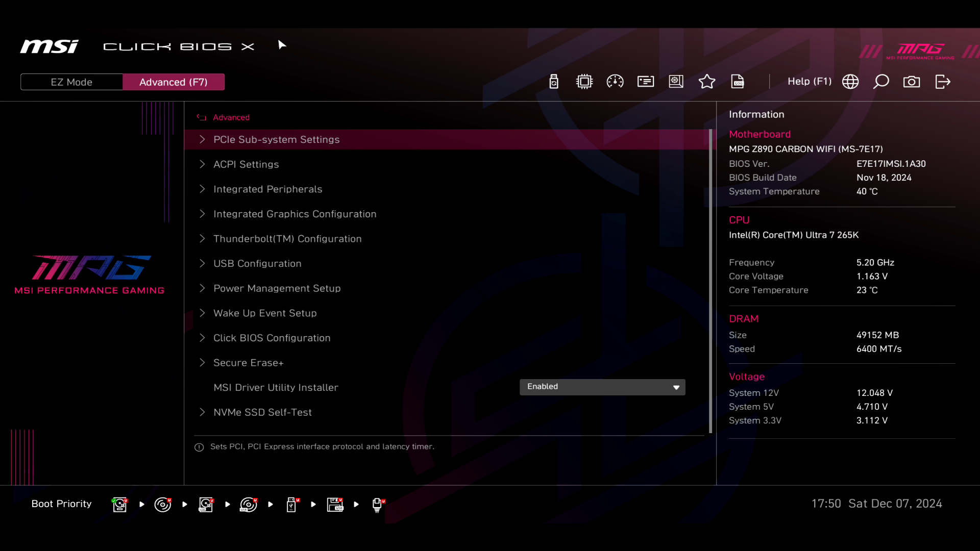This screenshot has height=551, width=980.
Task: Click the globe language icon
Action: [x=850, y=82]
